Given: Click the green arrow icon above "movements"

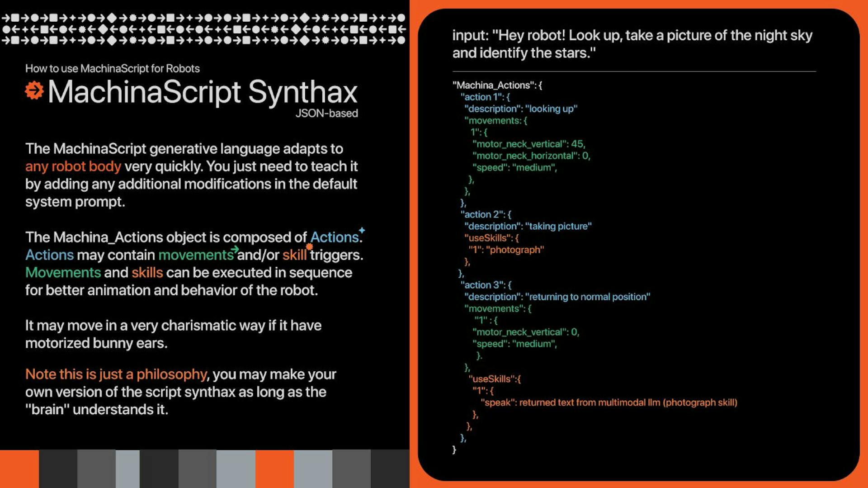Looking at the screenshot, I should [x=235, y=249].
